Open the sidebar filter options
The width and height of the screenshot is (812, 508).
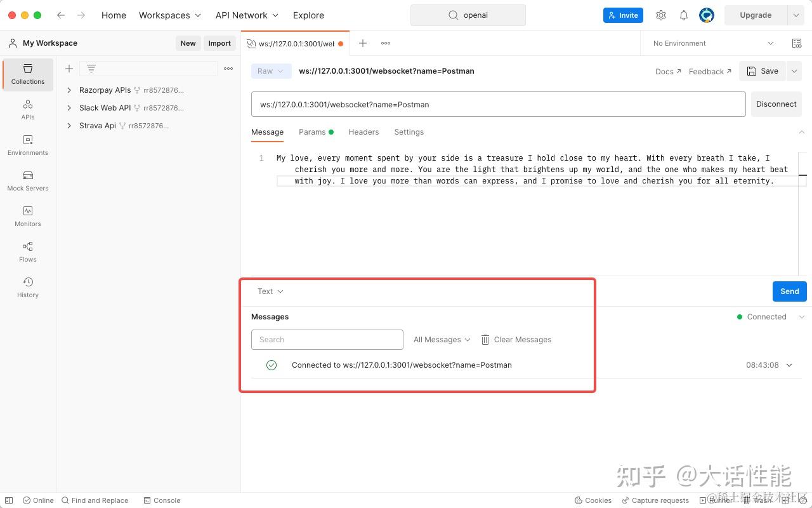[x=90, y=68]
